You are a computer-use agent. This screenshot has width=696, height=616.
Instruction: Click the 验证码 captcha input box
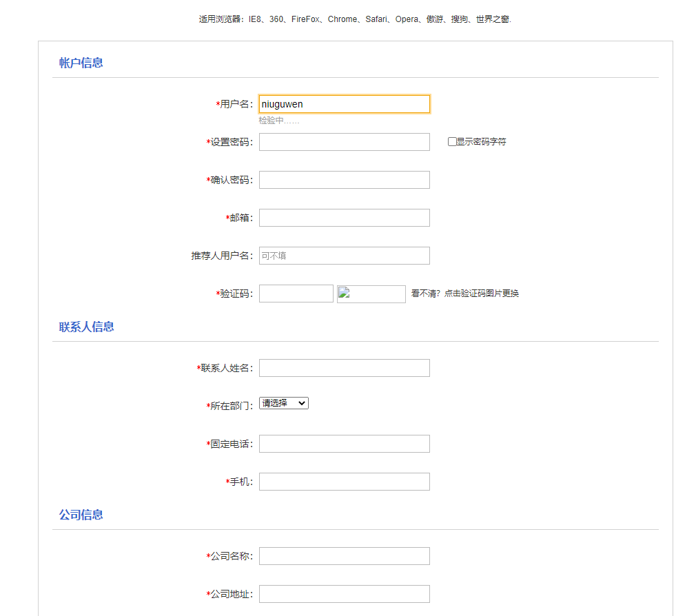click(x=296, y=293)
